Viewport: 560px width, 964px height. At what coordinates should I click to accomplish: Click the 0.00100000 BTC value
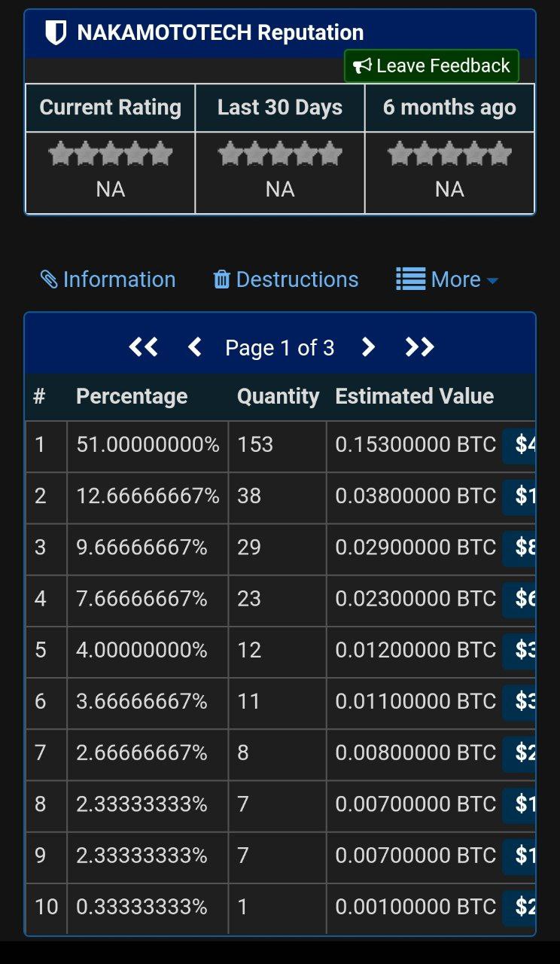(415, 907)
